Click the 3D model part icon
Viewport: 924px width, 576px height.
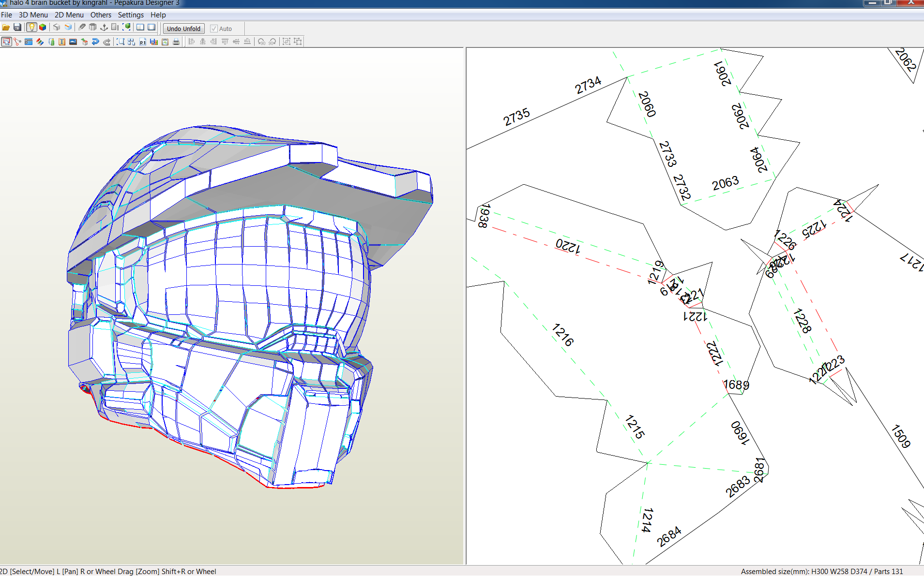84,42
